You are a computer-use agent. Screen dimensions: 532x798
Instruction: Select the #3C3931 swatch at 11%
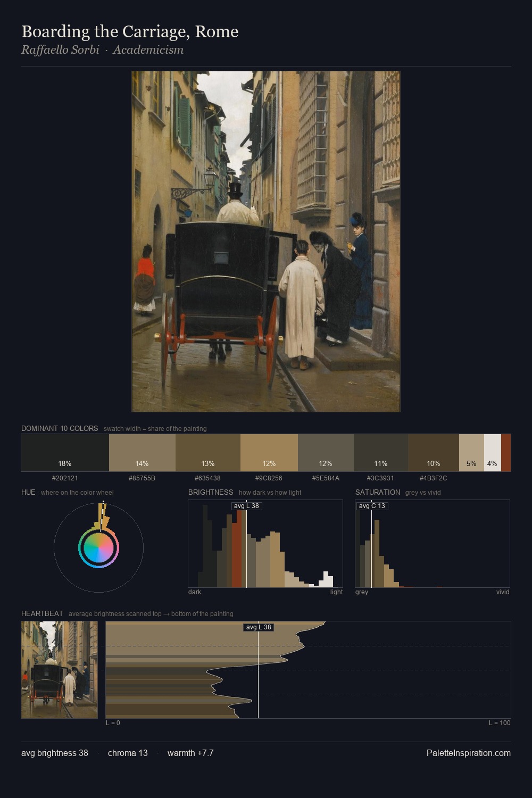(381, 453)
